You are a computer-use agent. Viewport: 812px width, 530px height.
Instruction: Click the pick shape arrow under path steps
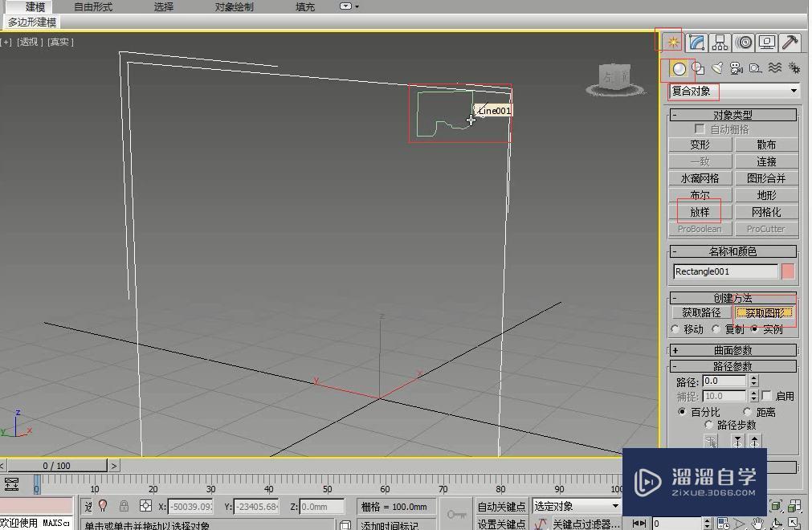(711, 442)
